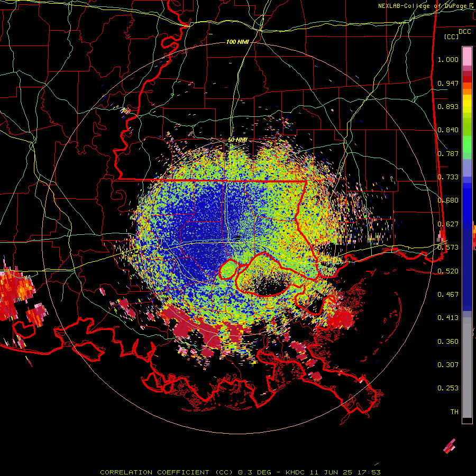Select the 0.253 legend value
The width and height of the screenshot is (476, 476).
(x=448, y=388)
